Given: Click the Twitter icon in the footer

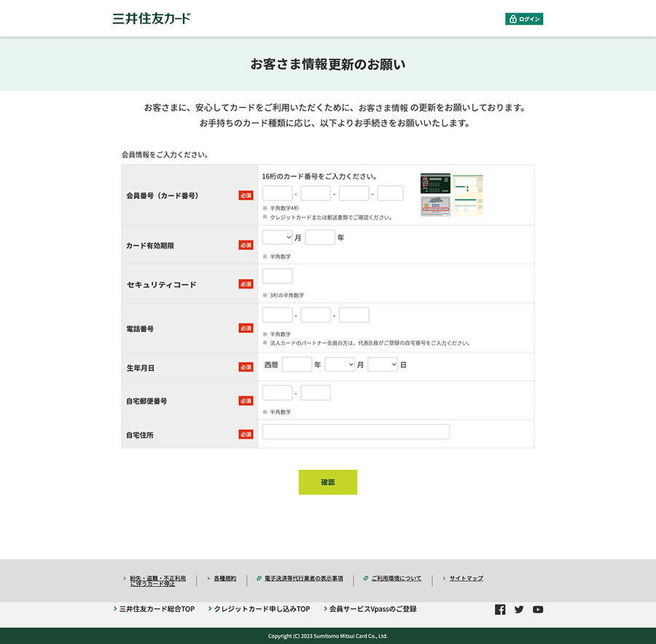Looking at the screenshot, I should (519, 610).
